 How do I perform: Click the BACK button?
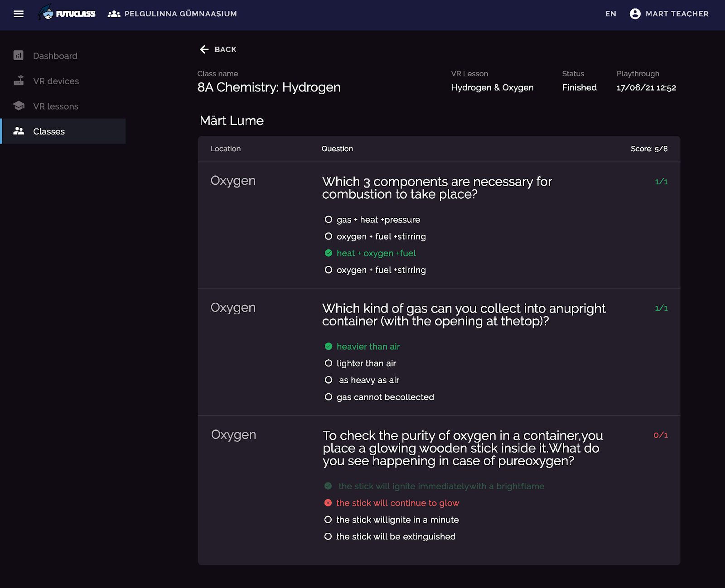point(218,49)
